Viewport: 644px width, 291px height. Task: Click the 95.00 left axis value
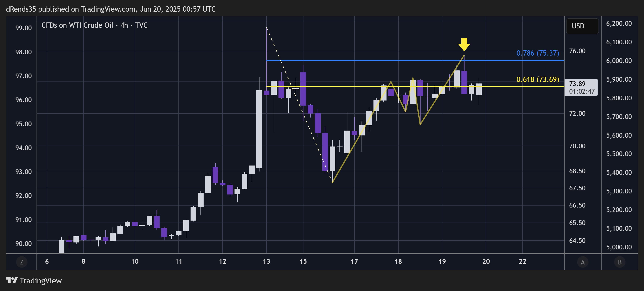pos(24,124)
